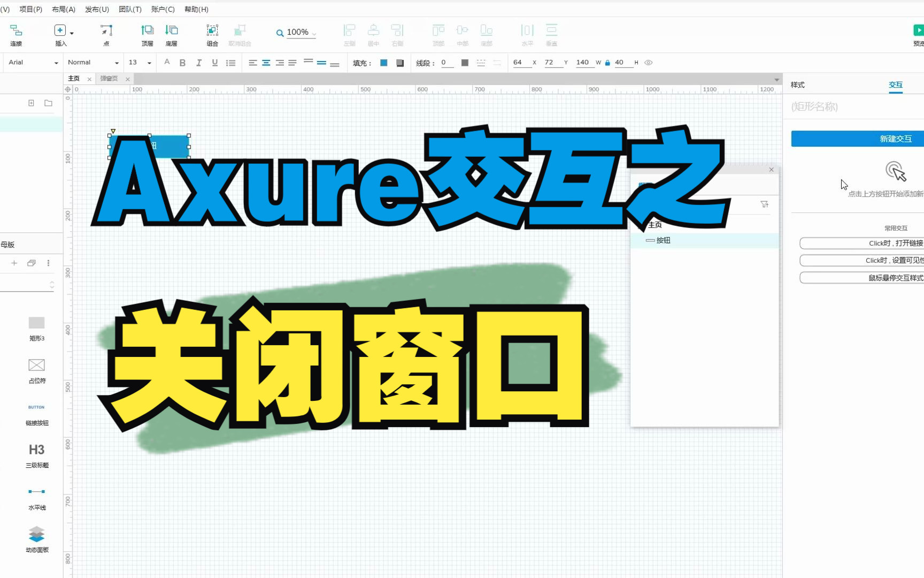Open the page tabs list dropdown arrow
924x578 pixels.
(776, 80)
